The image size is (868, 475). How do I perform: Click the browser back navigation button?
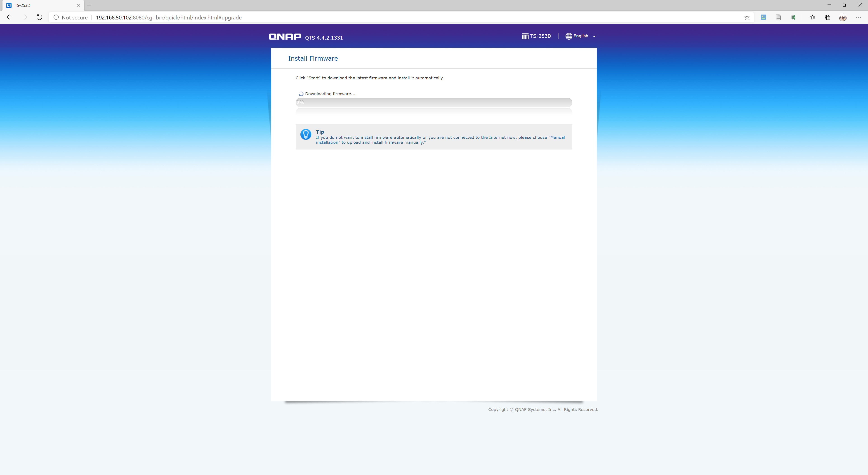[x=9, y=17]
